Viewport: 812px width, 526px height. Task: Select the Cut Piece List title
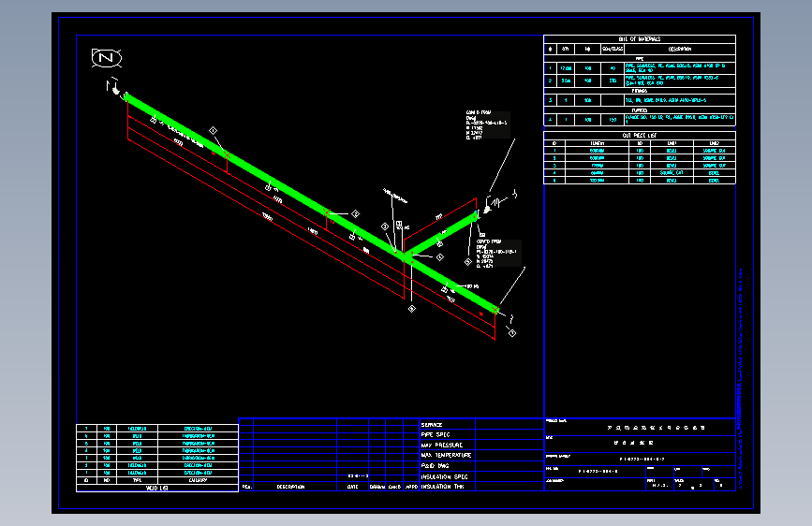[x=639, y=136]
